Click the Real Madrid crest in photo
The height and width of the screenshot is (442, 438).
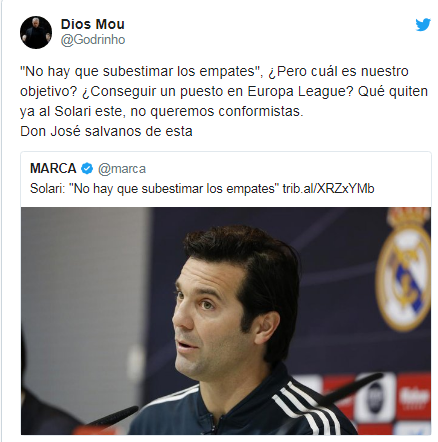[405, 270]
